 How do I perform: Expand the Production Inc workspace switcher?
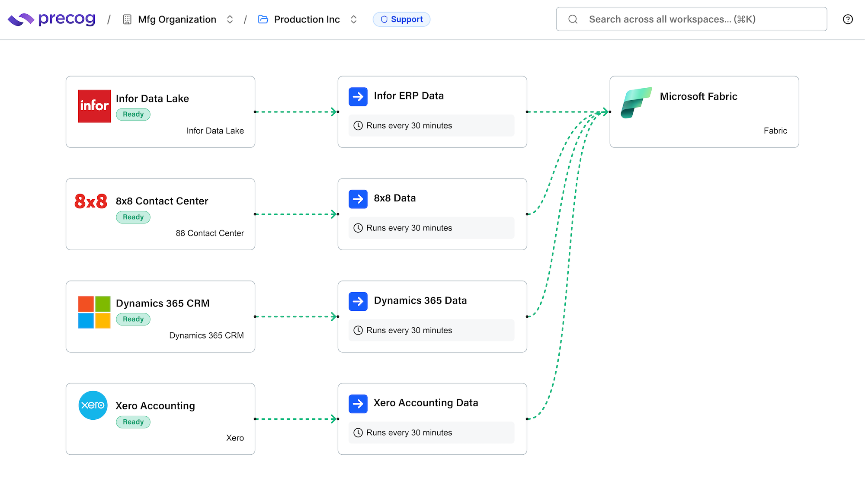tap(354, 19)
